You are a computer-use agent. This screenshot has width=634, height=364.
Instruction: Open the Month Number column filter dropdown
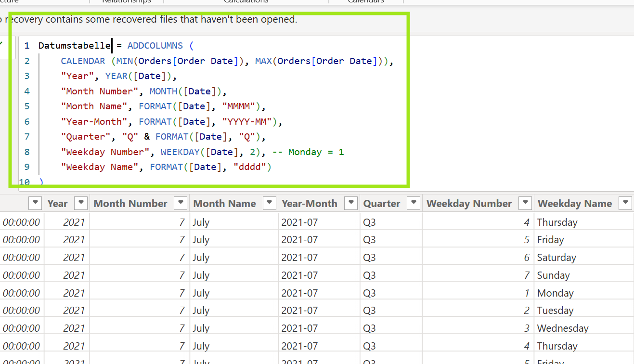click(181, 203)
